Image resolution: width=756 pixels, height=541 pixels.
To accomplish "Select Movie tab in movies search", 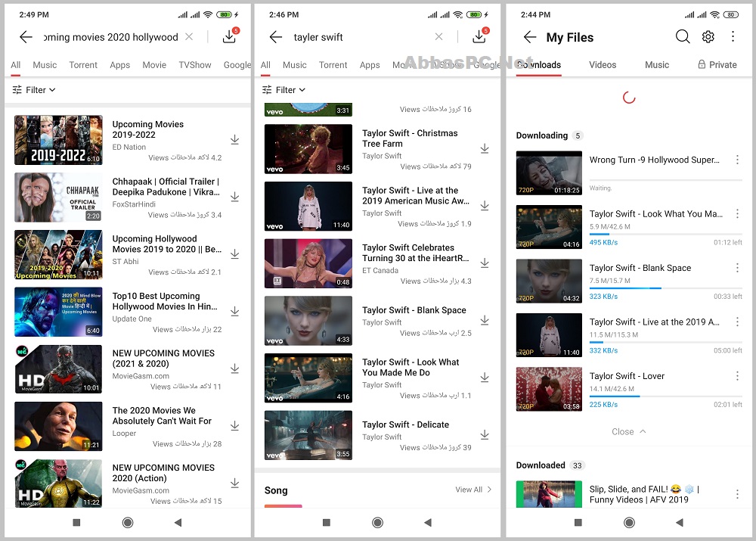I will click(x=154, y=64).
